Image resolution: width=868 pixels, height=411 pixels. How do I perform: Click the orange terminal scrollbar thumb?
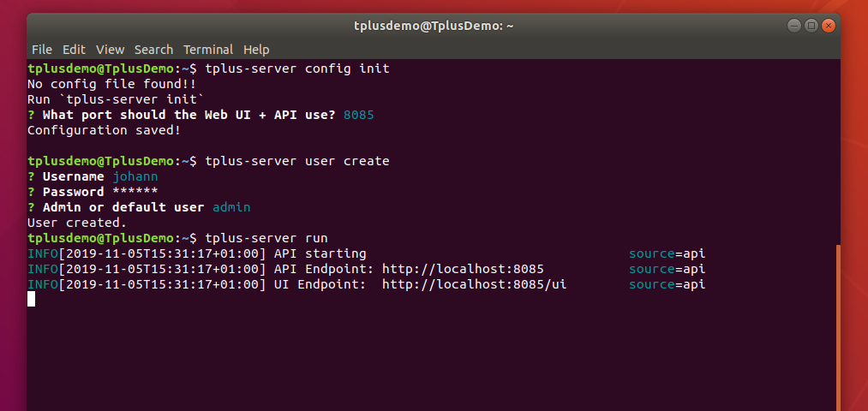(838, 327)
